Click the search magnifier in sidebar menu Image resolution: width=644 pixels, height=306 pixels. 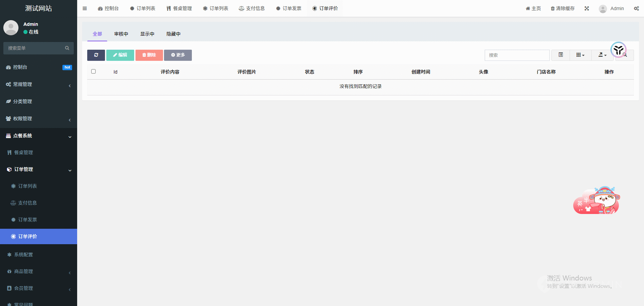pos(67,48)
